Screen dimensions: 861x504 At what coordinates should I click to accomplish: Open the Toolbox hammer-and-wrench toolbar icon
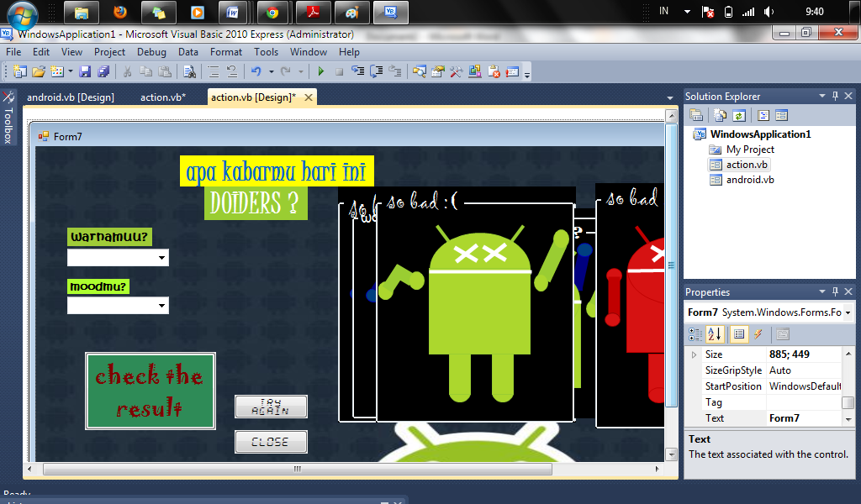457,71
